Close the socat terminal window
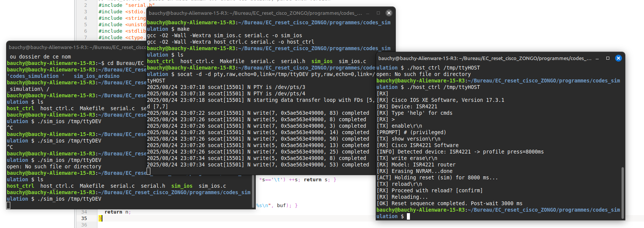The image size is (644, 228). pos(389,13)
